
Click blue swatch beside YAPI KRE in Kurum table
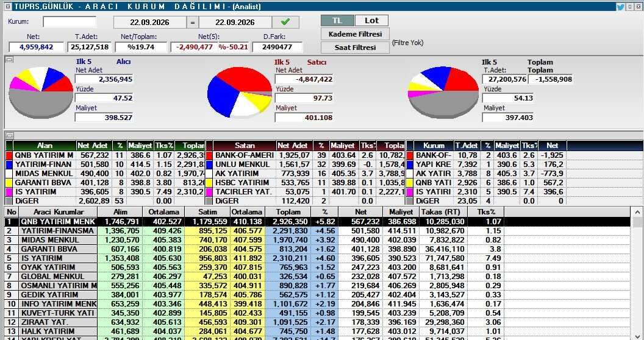[409, 165]
